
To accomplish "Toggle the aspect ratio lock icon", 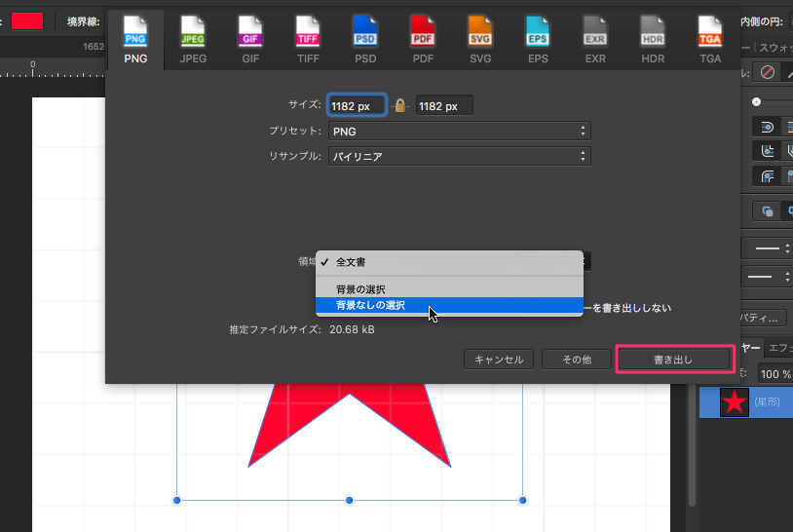I will point(400,106).
